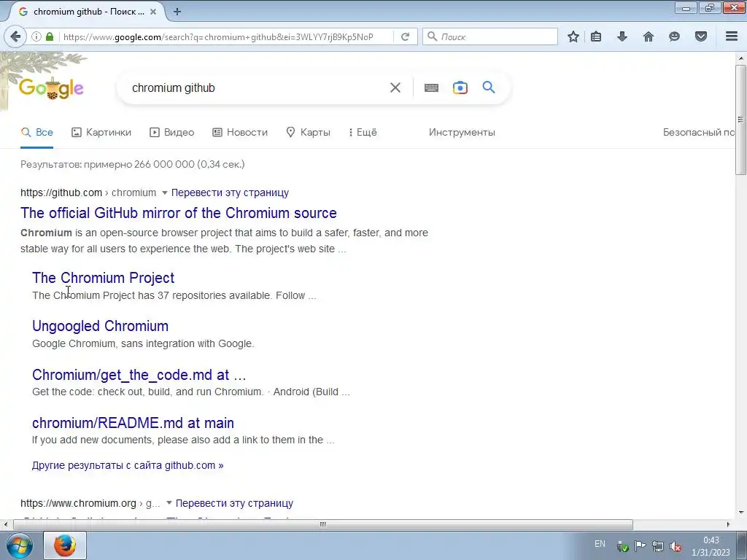Viewport: 747px width, 560px height.
Task: Open the bookmarks list icon
Action: point(596,36)
